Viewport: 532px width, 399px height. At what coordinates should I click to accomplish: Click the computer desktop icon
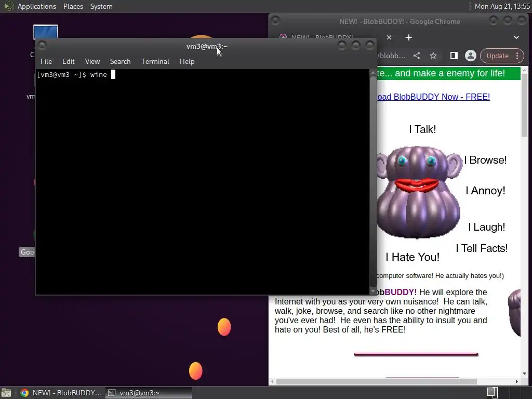click(x=46, y=32)
